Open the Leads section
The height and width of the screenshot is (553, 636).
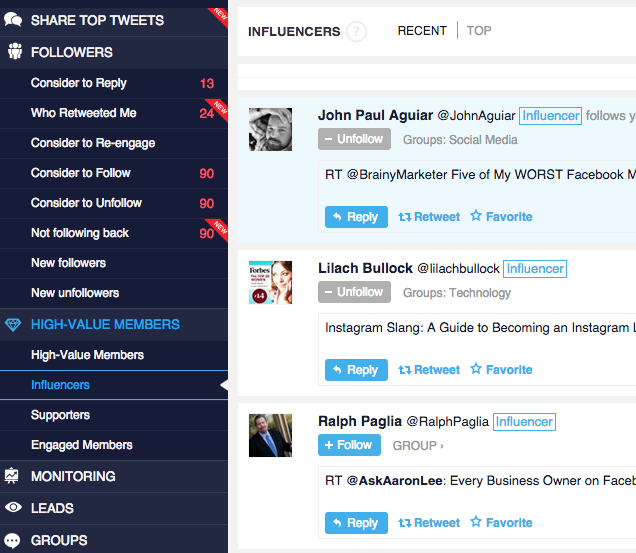[x=114, y=508]
